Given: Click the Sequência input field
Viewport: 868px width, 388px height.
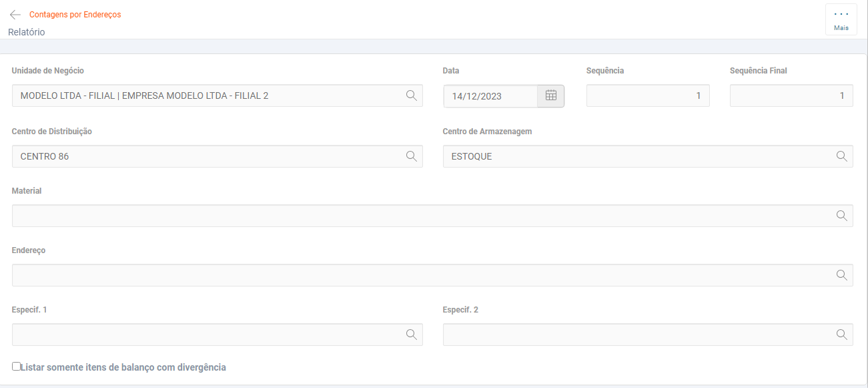Looking at the screenshot, I should tap(647, 96).
